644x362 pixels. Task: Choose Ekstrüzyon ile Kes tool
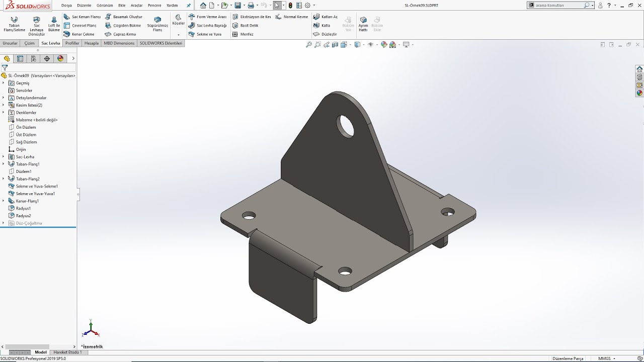tap(252, 17)
